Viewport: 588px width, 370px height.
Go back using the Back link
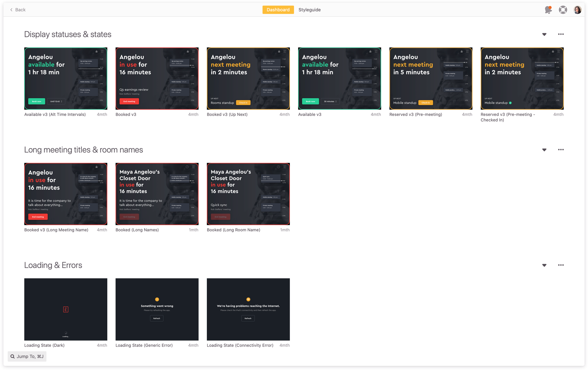[18, 10]
